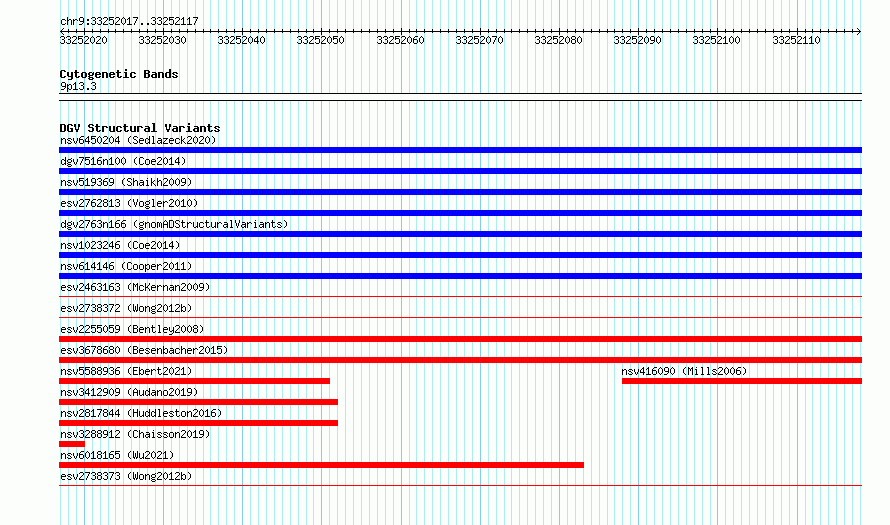The image size is (890, 525).
Task: Open esv2762813 (Vogler2010) variant details
Action: (x=129, y=203)
